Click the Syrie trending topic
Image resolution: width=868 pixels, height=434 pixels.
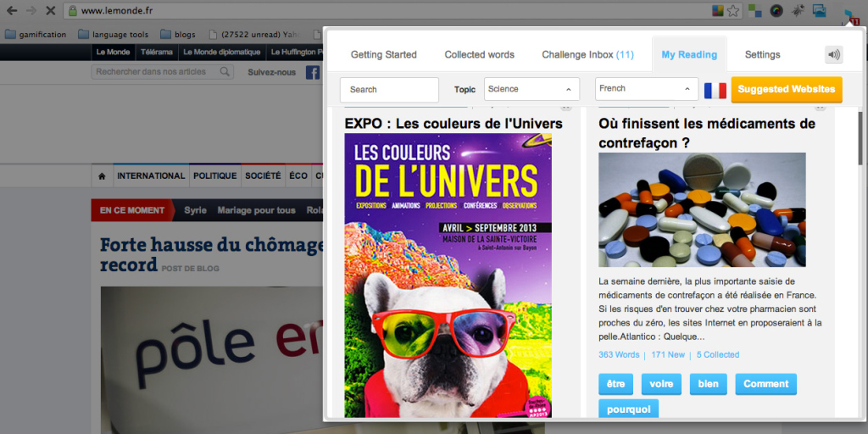coord(196,210)
